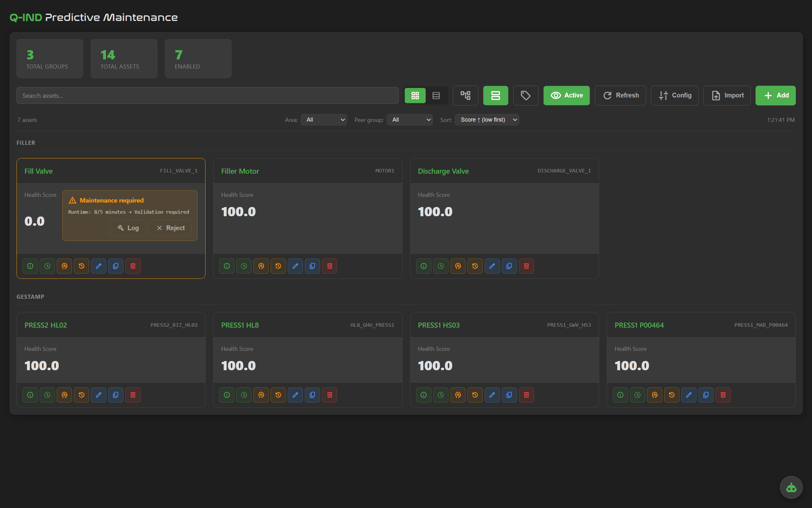Open info for Filler Motor asset

227,266
